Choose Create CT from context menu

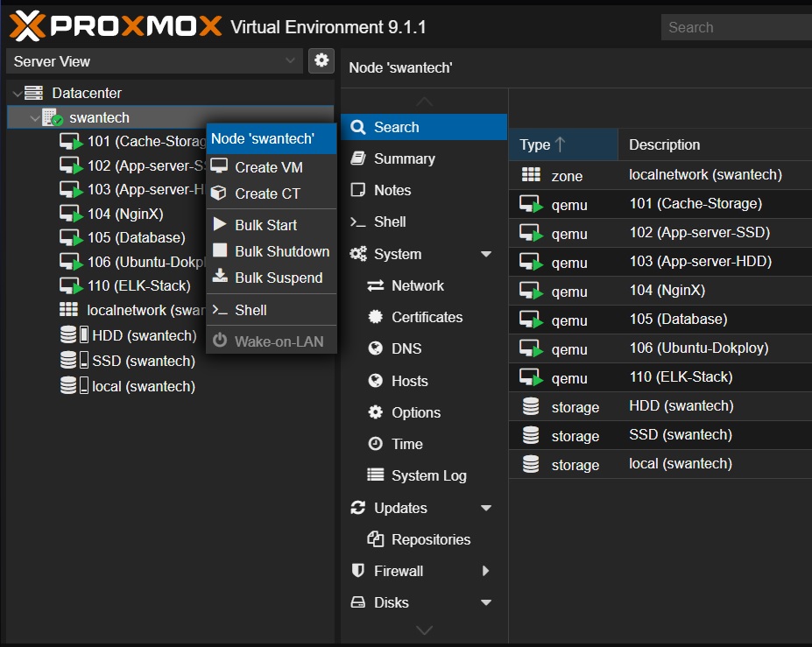[x=272, y=193]
